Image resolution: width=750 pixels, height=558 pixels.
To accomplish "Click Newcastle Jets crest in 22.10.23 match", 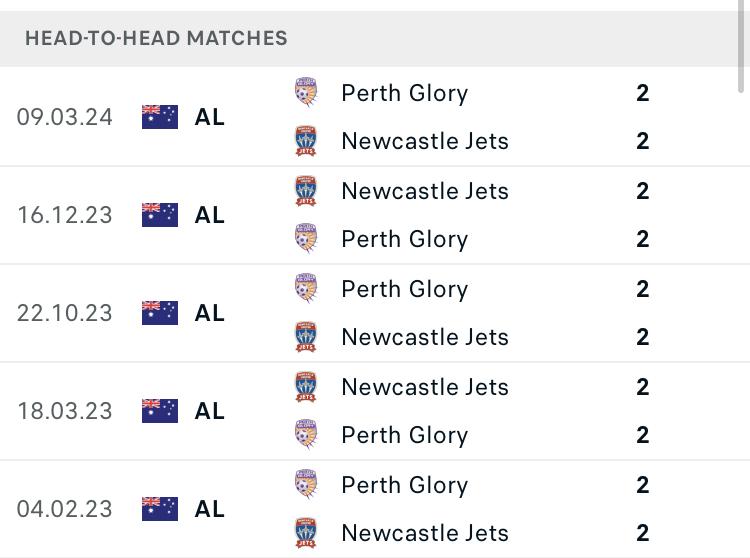I will pyautogui.click(x=306, y=337).
